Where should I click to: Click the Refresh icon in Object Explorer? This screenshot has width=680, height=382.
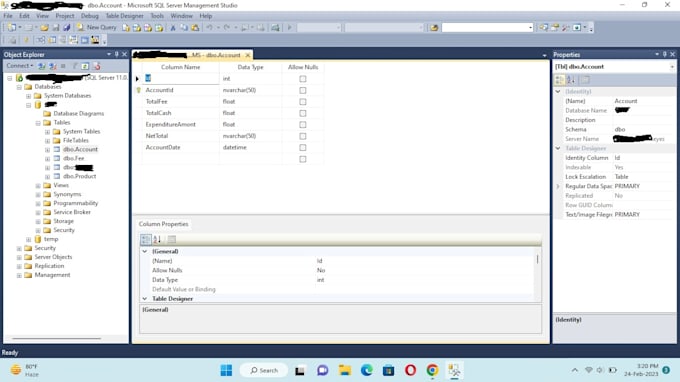click(85, 66)
